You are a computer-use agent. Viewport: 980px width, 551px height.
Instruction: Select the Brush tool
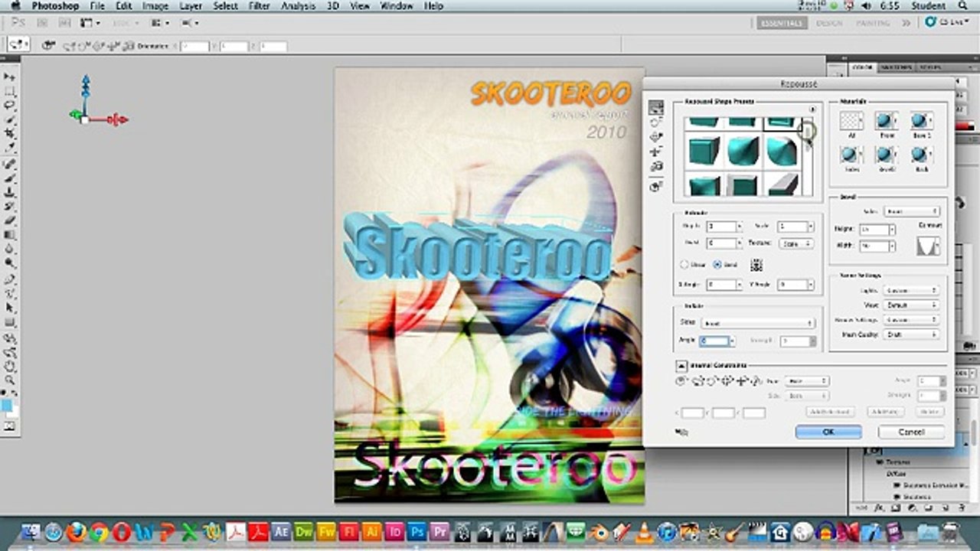pyautogui.click(x=10, y=178)
